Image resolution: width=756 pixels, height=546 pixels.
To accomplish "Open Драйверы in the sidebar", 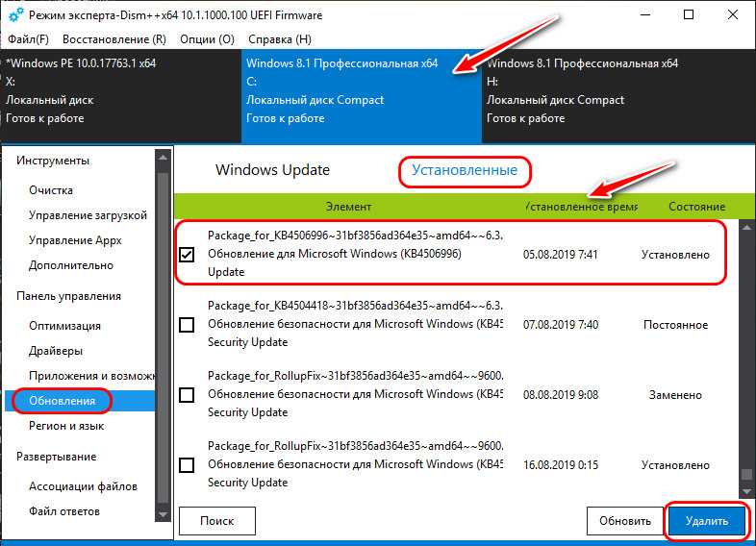I will tap(56, 351).
